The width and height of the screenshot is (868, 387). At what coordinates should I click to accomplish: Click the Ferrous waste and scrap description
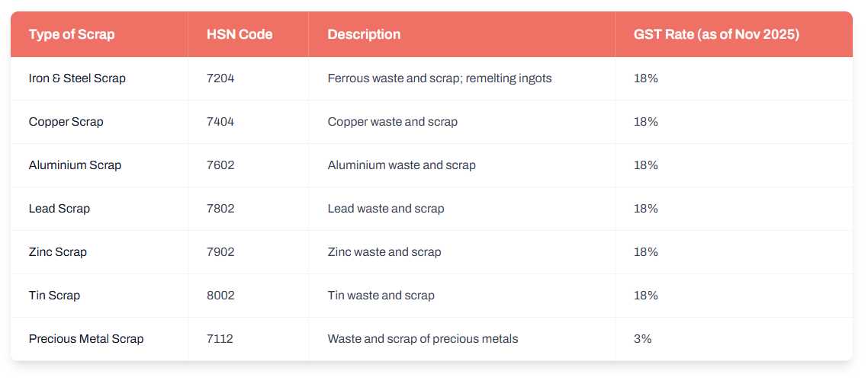(x=439, y=78)
